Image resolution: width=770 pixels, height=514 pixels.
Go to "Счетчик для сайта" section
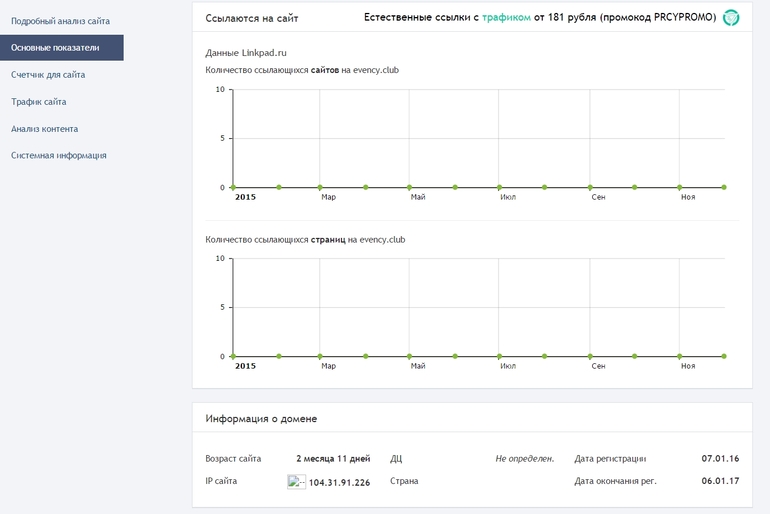(x=48, y=74)
